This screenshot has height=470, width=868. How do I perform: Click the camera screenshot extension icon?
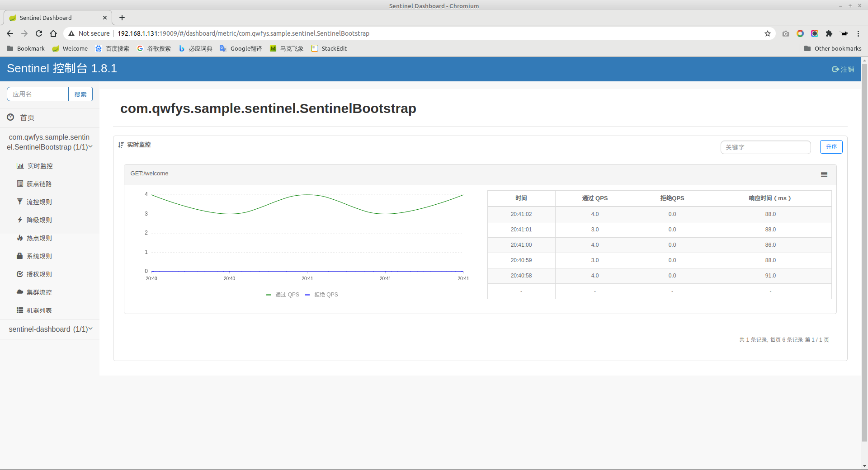coord(786,33)
